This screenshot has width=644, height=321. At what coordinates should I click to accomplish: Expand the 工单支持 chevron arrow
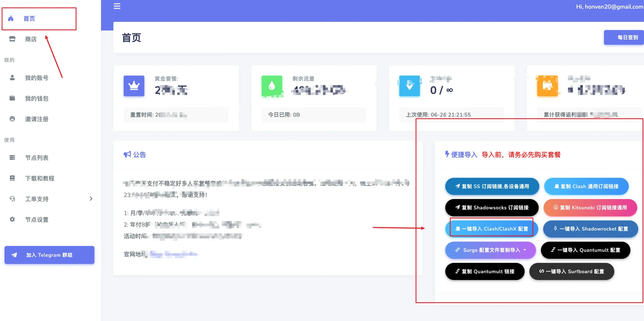(x=91, y=199)
